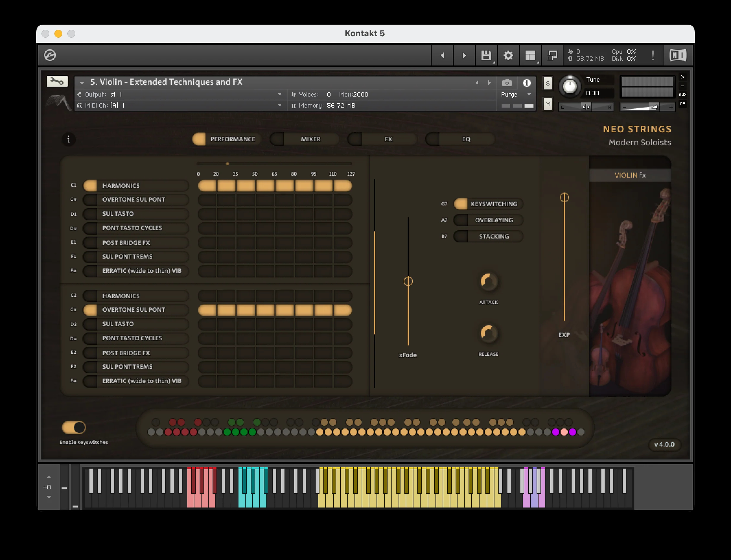This screenshot has height=560, width=731.
Task: Click the RELEASE knob
Action: point(488,334)
